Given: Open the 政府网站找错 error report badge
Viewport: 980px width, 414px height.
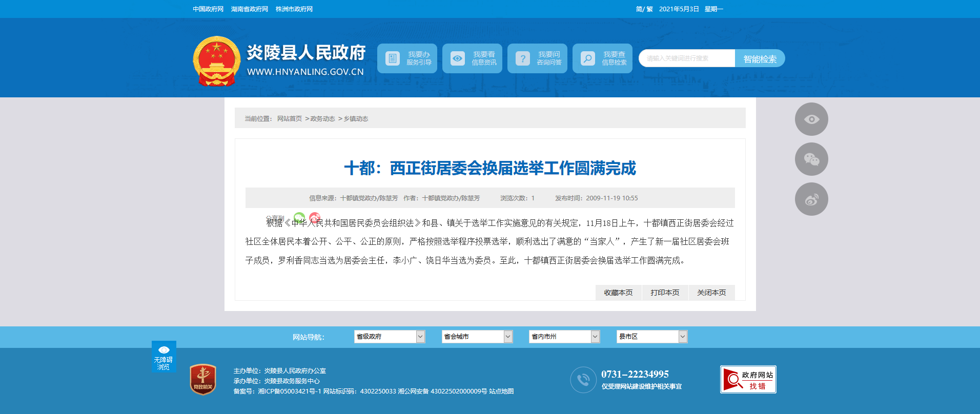Looking at the screenshot, I should tap(748, 380).
